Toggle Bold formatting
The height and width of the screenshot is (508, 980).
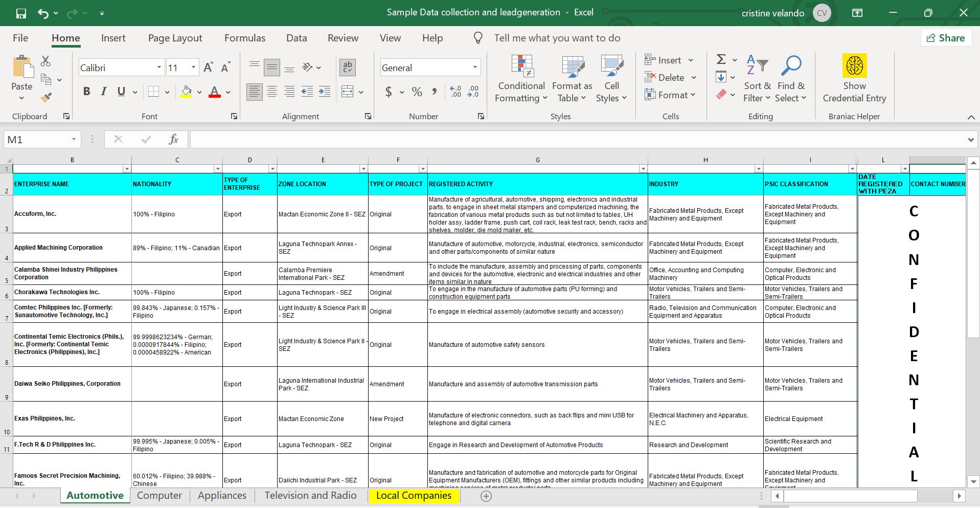86,92
